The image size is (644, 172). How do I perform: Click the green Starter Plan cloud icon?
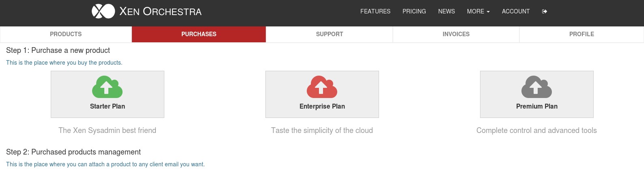pos(107,87)
